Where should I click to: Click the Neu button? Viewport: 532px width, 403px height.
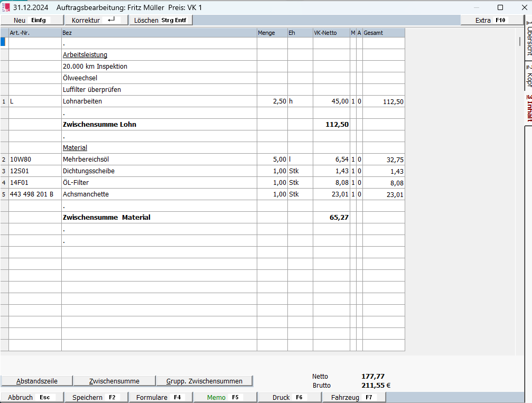32,20
